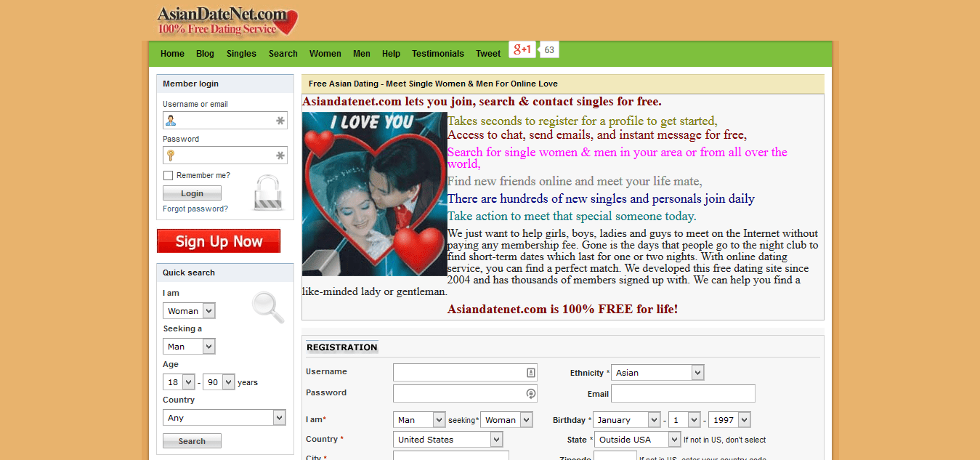
Task: Open the registration 'I am' Man dropdown
Action: pyautogui.click(x=419, y=420)
